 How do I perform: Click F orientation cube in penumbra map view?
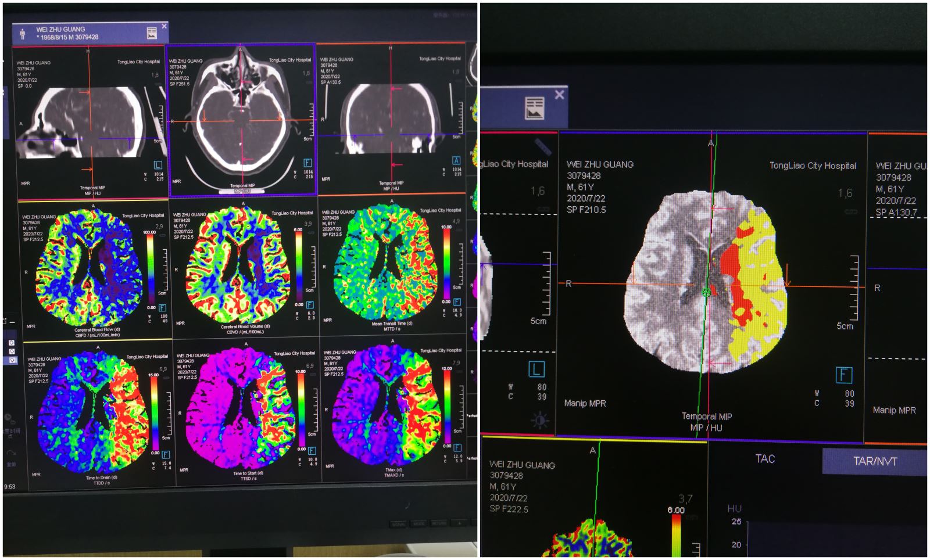843,375
